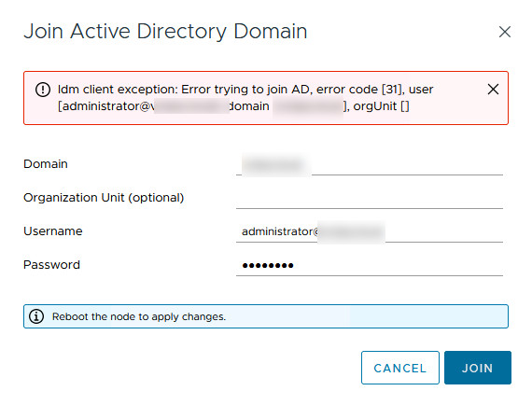Image resolution: width=532 pixels, height=405 pixels.
Task: Click the JOIN button
Action: (477, 368)
